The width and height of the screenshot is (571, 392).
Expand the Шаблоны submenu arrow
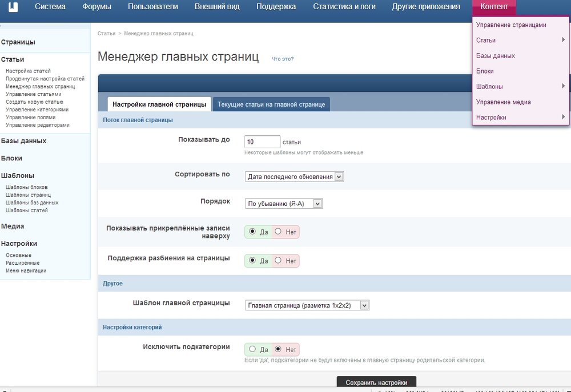point(563,86)
